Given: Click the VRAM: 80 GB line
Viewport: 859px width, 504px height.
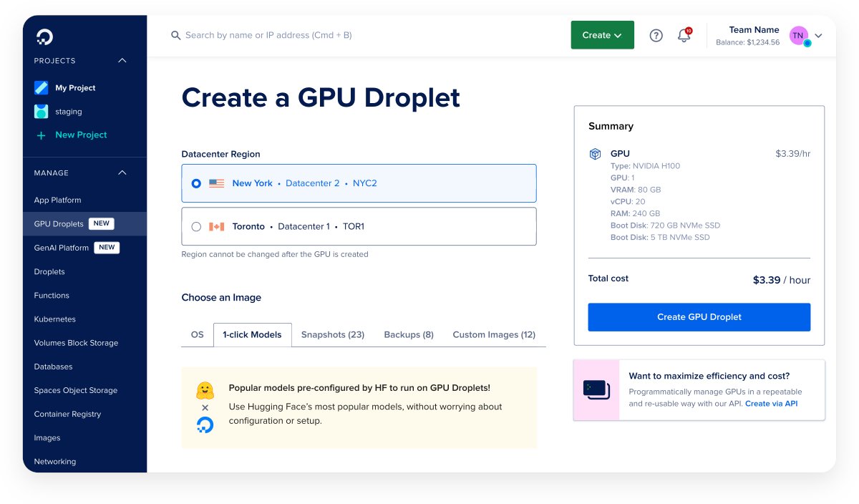Looking at the screenshot, I should [636, 190].
